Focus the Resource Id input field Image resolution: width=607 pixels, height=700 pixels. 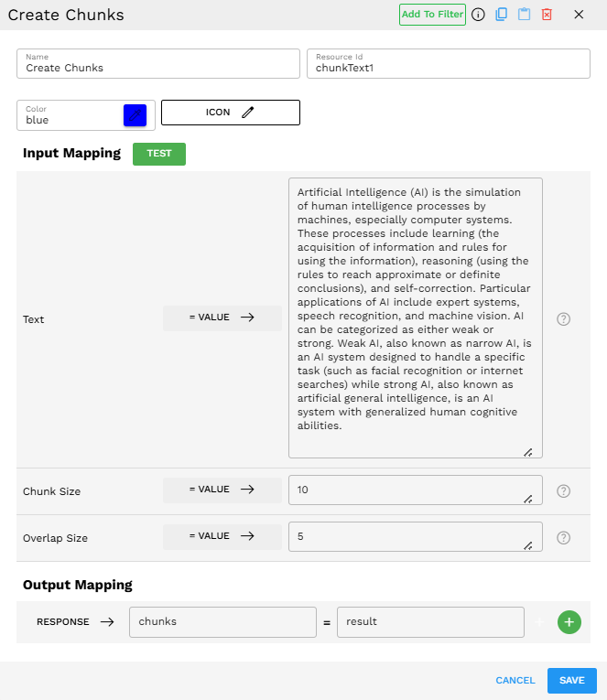[448, 68]
